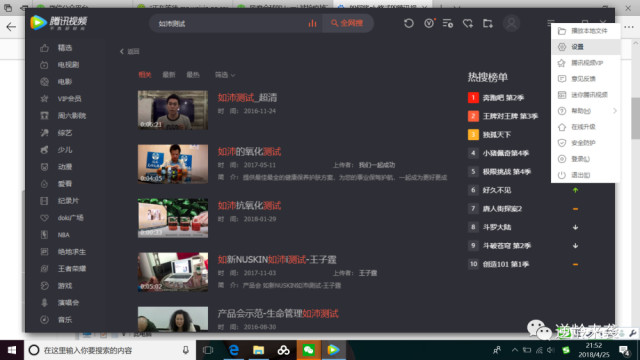Click hot search item 奔跑吧 第2季

503,98
